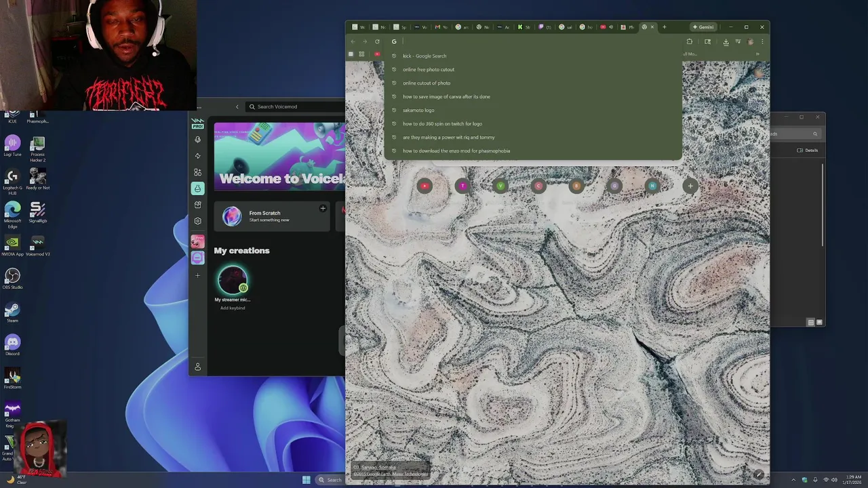The image size is (868, 488).
Task: Select the purple robot voice shortcut in Voicemod sidebar
Action: (x=197, y=258)
